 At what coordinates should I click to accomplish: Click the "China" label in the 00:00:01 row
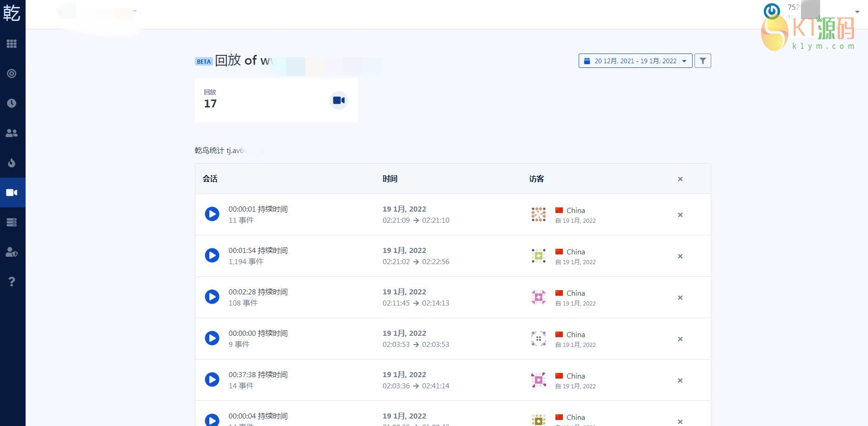pos(576,211)
